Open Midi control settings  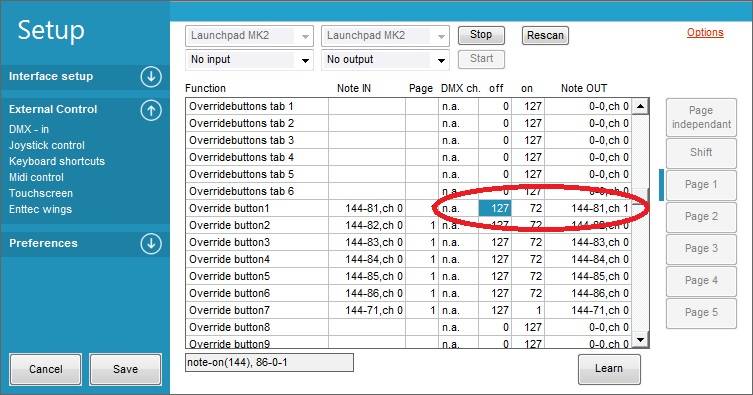(36, 177)
